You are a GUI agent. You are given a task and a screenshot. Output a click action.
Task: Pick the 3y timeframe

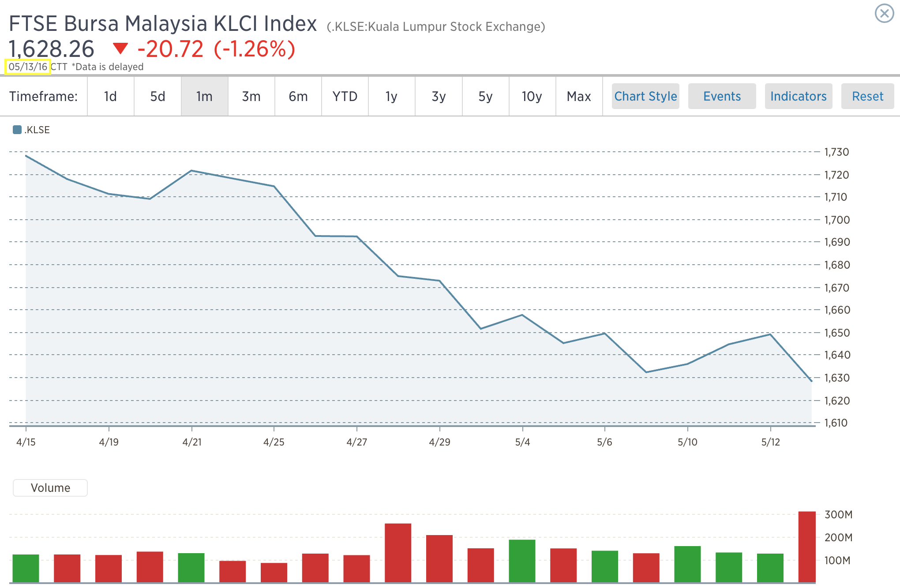[x=439, y=96]
